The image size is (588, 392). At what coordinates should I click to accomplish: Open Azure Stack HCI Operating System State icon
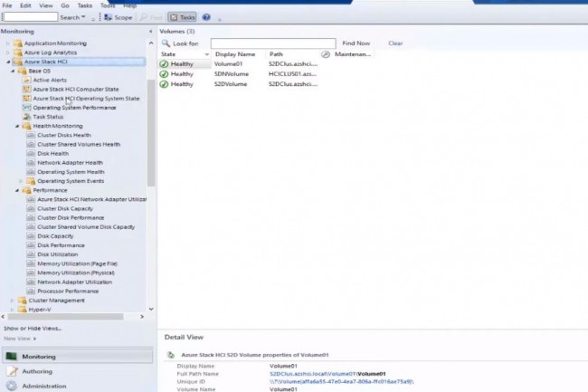point(26,99)
